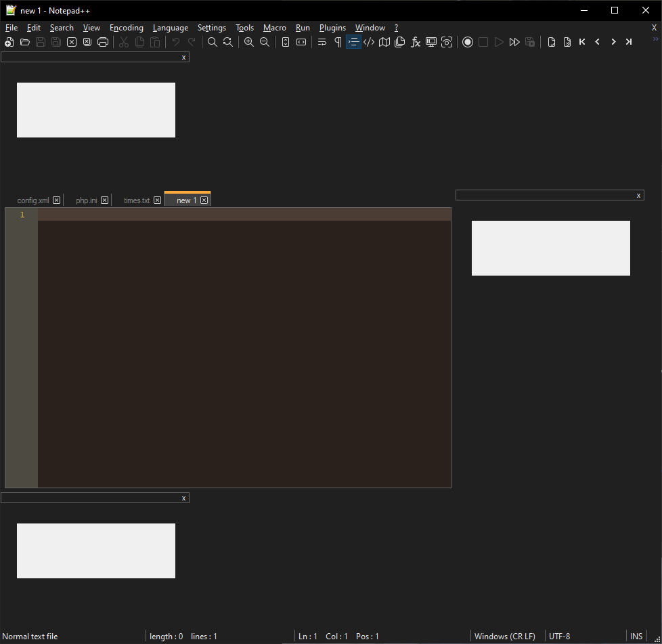Open the ? help menu

click(397, 28)
